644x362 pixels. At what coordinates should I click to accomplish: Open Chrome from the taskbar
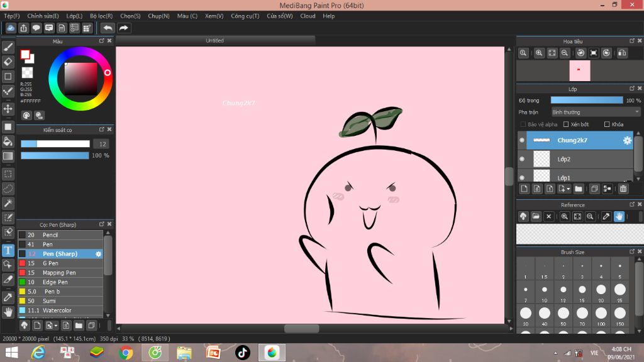pos(126,353)
